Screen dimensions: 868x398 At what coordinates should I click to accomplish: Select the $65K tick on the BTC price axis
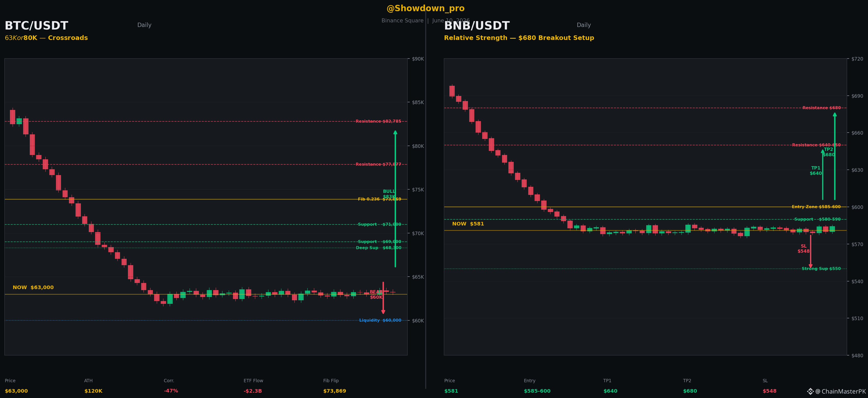click(418, 277)
